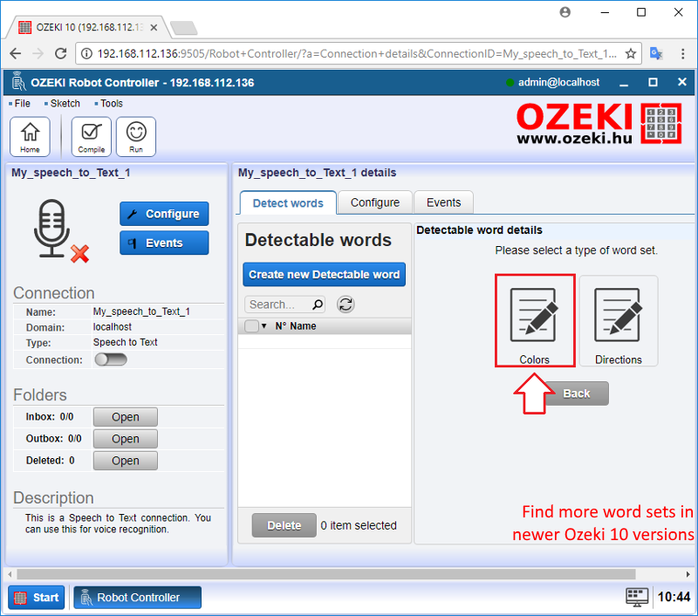Click the N° column header
Image resolution: width=698 pixels, height=616 pixels.
[x=280, y=326]
